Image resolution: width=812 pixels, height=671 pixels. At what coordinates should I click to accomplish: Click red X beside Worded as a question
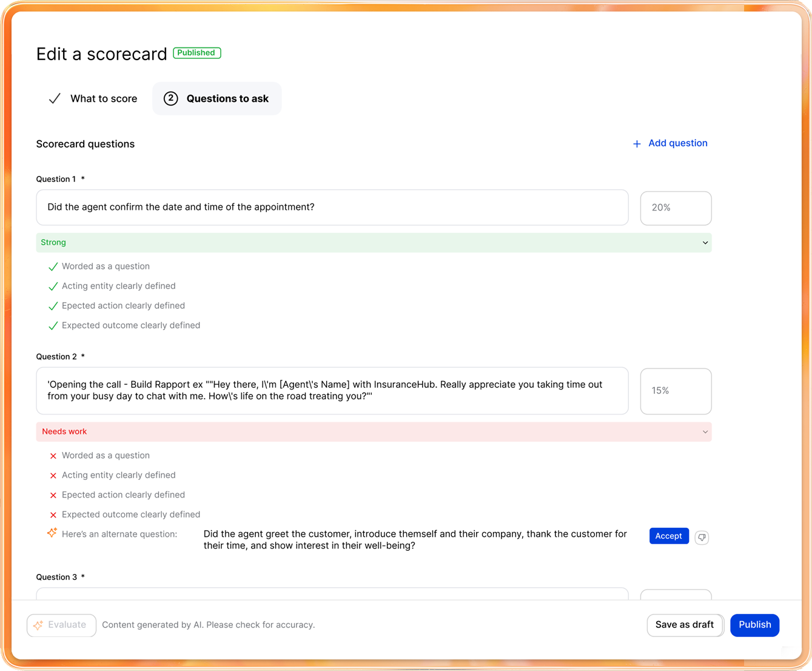click(53, 456)
